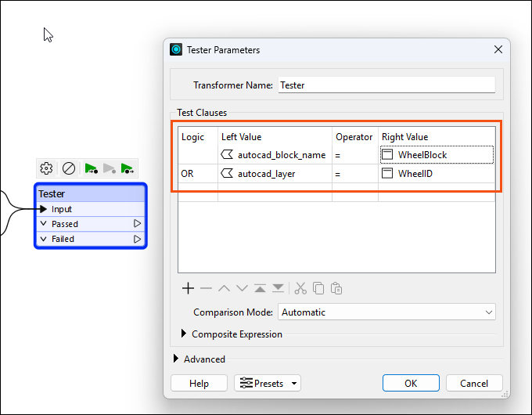Expand the Advanced section
Screen dimensions: 532x415
click(x=175, y=359)
